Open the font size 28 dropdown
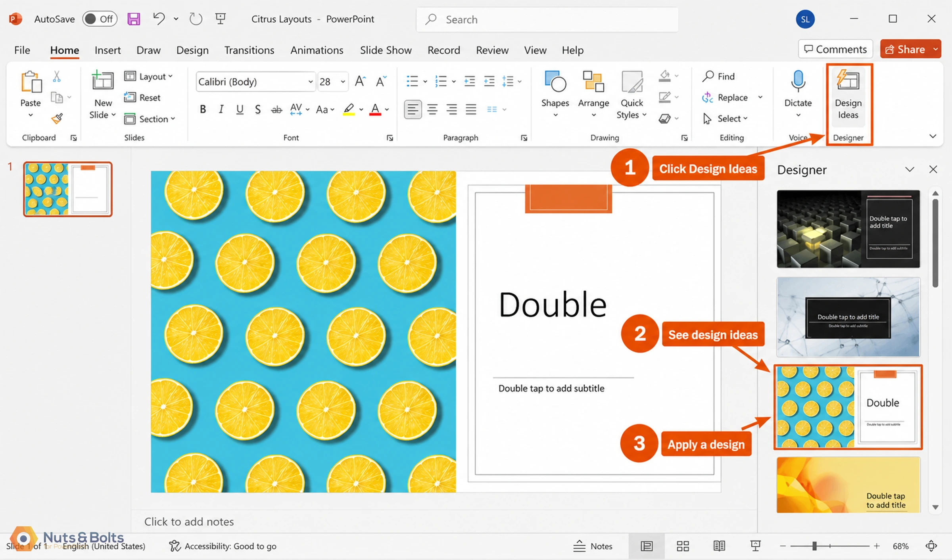 point(343,82)
